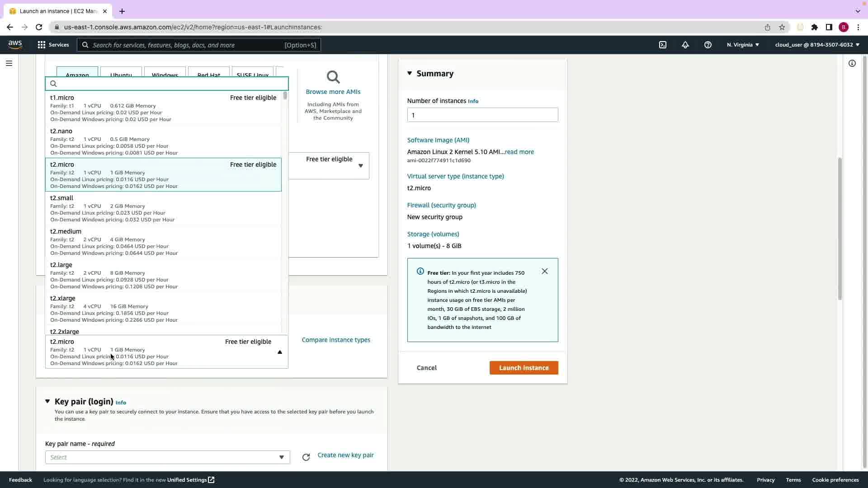This screenshot has width=868, height=488.
Task: Click the Number of instances field
Action: 482,115
